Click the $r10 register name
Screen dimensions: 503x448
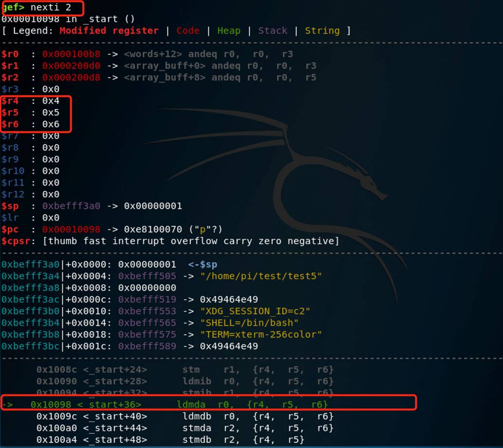point(13,171)
